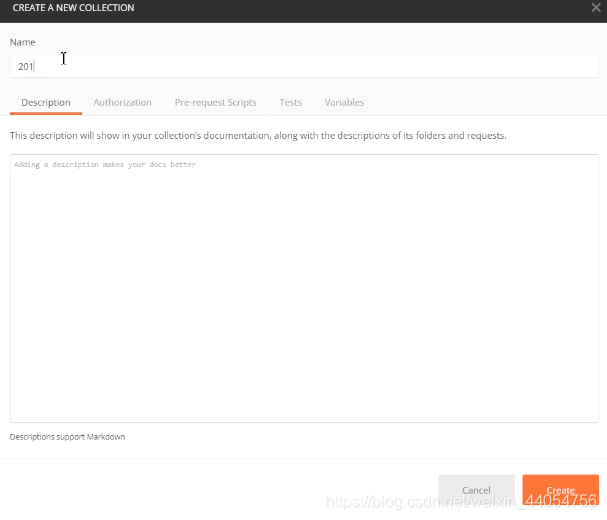Open the Authorization tab
607x520 pixels.
pos(122,102)
